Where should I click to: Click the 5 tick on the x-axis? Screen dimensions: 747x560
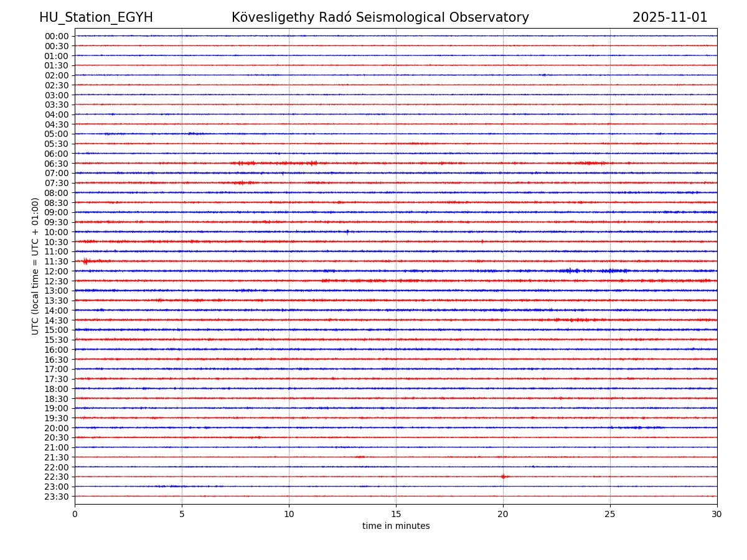coord(182,514)
